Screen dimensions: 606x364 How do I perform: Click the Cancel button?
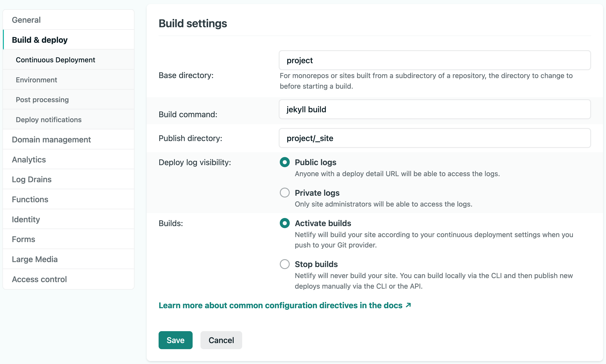[x=221, y=340]
